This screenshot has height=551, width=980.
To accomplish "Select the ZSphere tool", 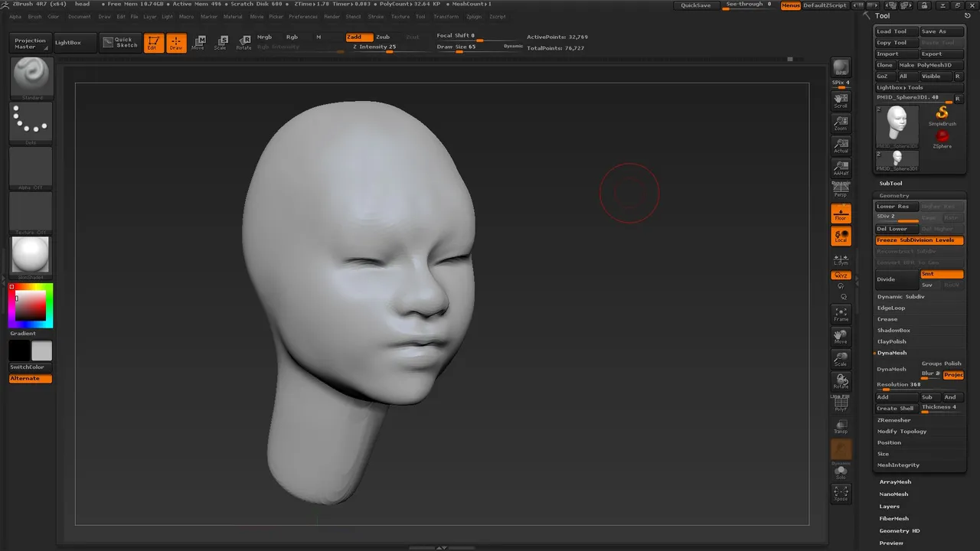I will pyautogui.click(x=942, y=139).
